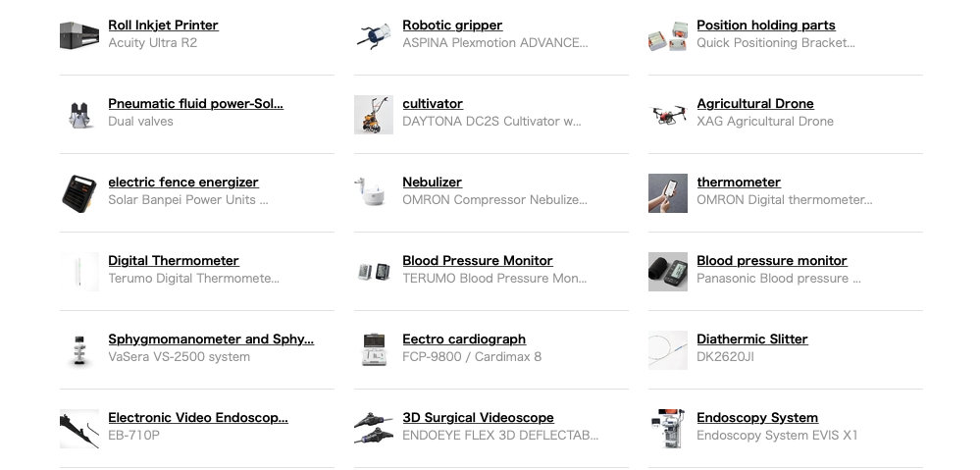980x470 pixels.
Task: Click the 3D Surgical Videoscope thumbnail
Action: (374, 429)
